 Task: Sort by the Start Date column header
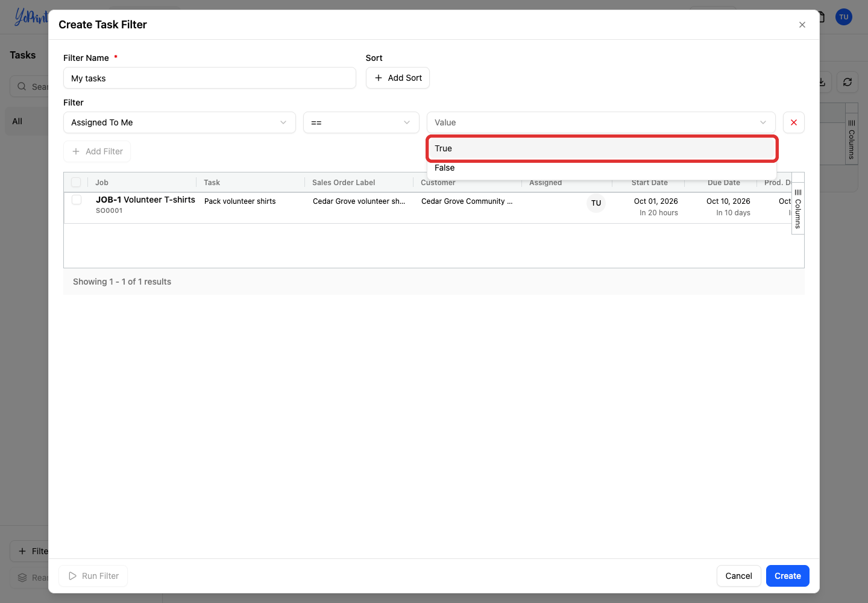[x=649, y=183]
